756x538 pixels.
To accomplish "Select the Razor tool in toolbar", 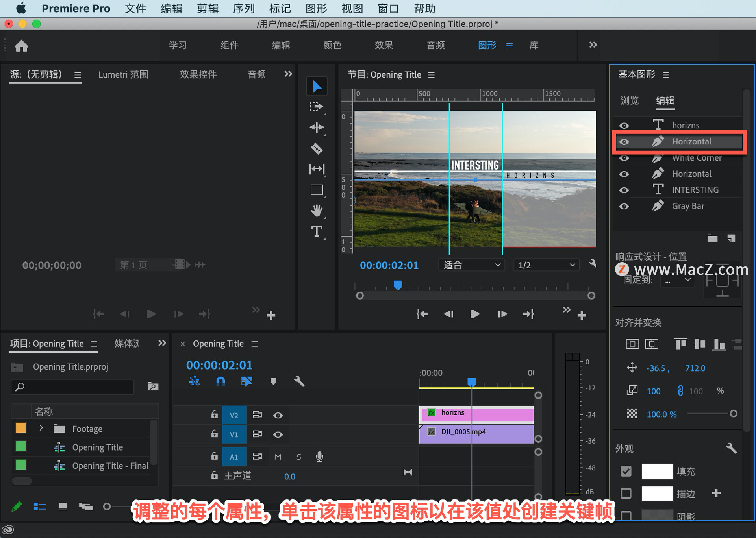I will [x=317, y=148].
